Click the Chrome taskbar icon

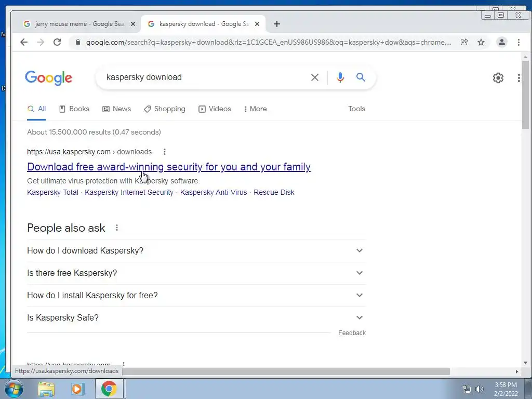[x=109, y=389]
